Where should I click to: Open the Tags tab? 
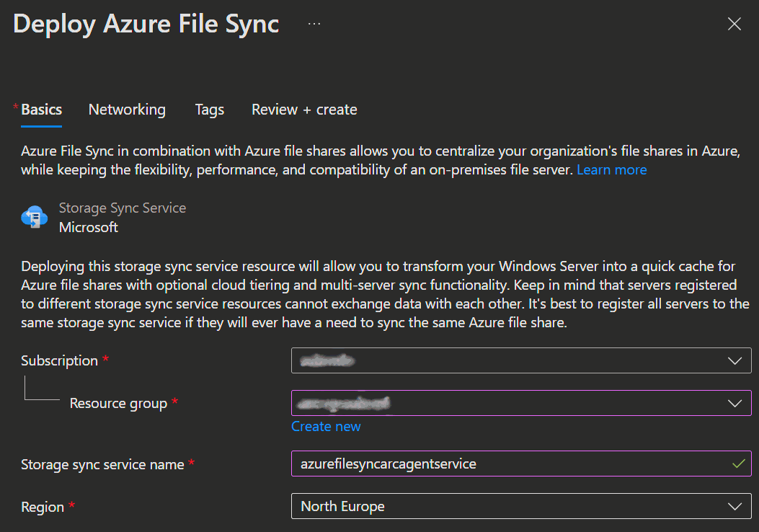point(210,110)
